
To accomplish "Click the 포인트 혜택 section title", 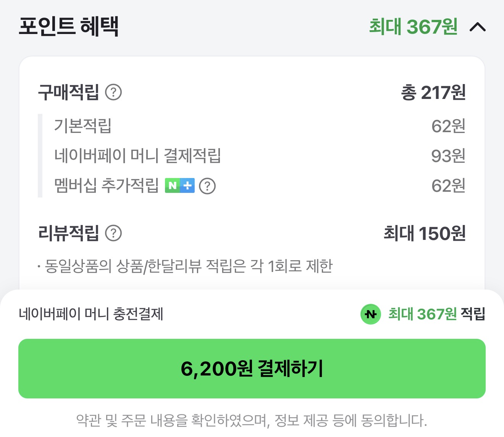I will [69, 26].
